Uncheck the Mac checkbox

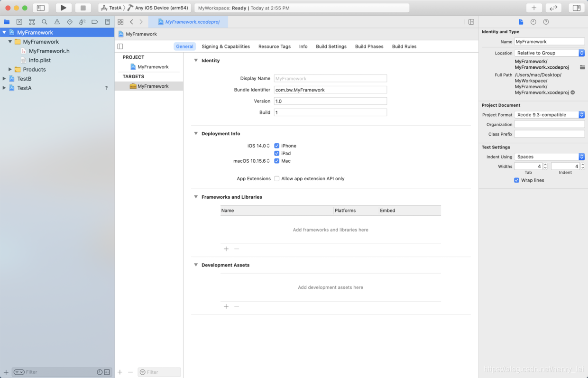pyautogui.click(x=277, y=161)
